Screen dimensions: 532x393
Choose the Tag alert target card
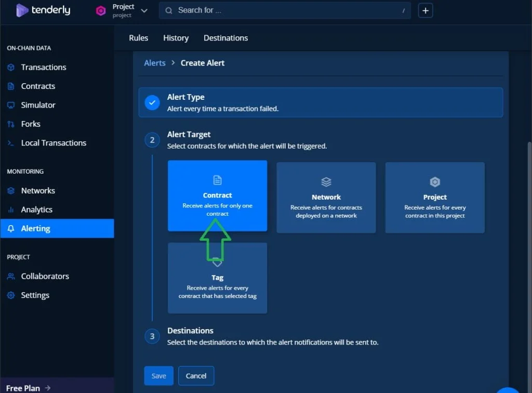pyautogui.click(x=217, y=278)
